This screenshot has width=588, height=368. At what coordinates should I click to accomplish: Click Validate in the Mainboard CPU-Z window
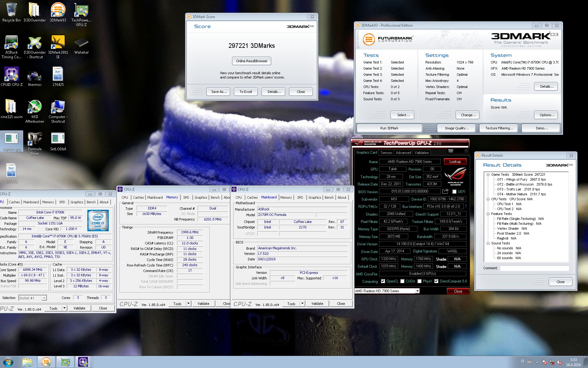pyautogui.click(x=317, y=304)
